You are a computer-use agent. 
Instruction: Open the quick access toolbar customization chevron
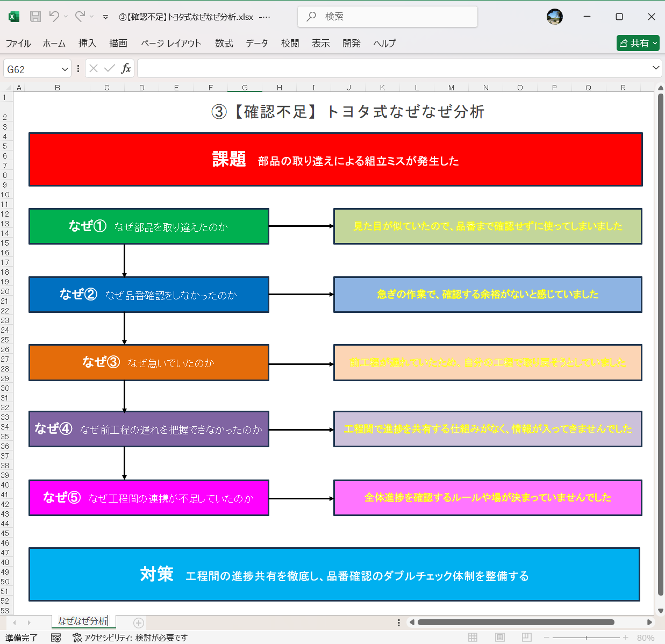point(104,17)
